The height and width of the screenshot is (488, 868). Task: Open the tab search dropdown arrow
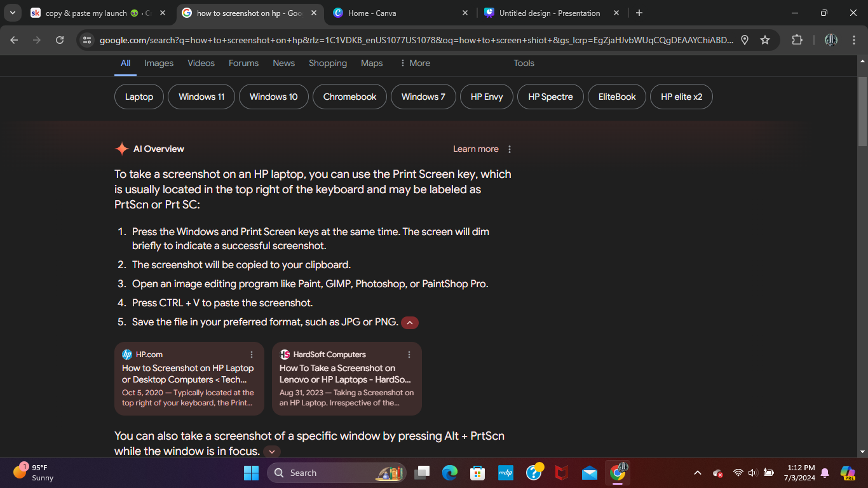coord(12,13)
